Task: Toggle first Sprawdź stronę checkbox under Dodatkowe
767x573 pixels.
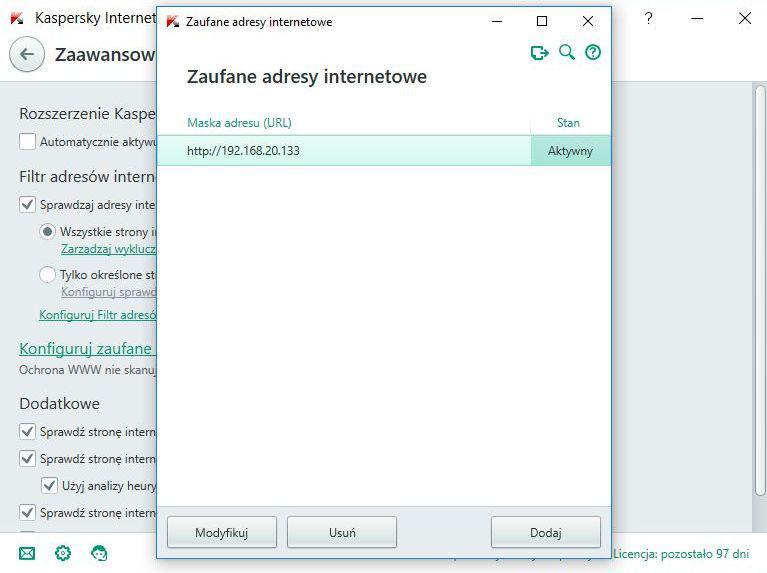Action: (x=27, y=432)
